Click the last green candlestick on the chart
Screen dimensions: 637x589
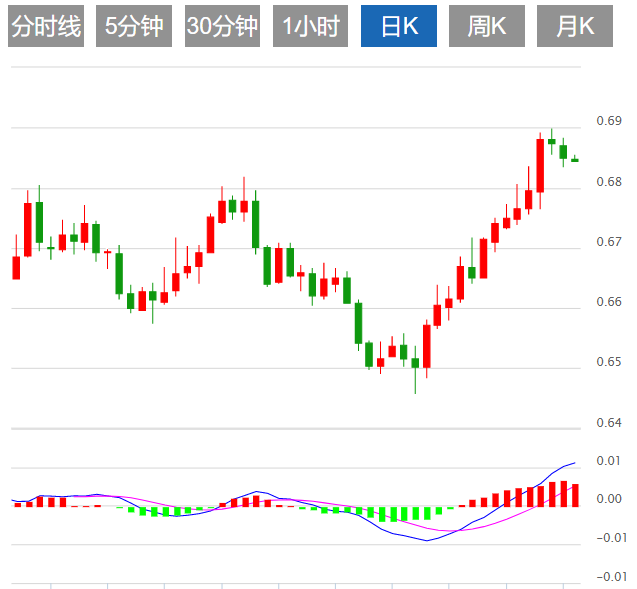pyautogui.click(x=575, y=160)
